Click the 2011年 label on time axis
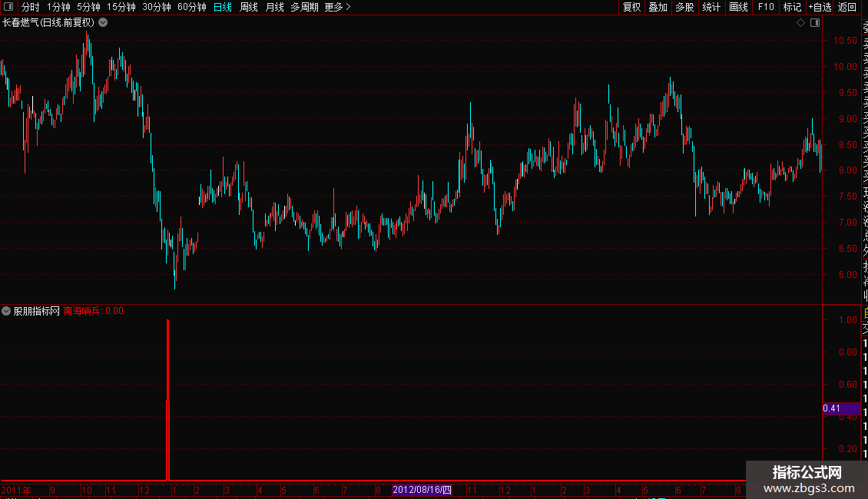This screenshot has width=868, height=499. pyautogui.click(x=16, y=490)
